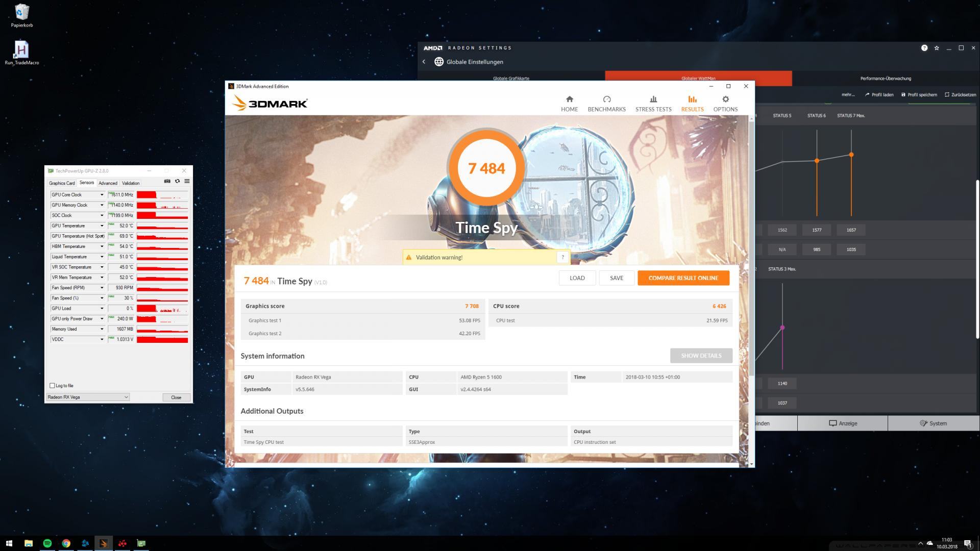Select the STATUS 7 Max frequency slider point
The image size is (980, 551).
(851, 155)
